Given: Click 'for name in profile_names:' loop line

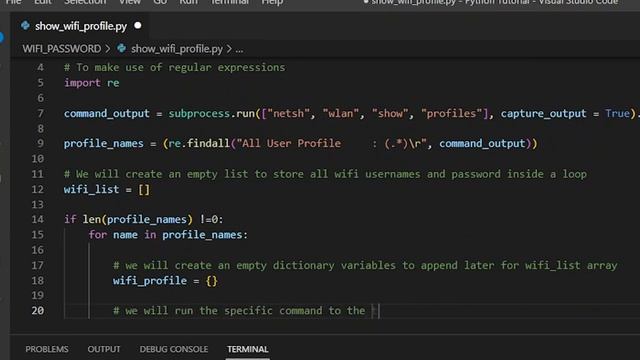Looking at the screenshot, I should [x=168, y=235].
